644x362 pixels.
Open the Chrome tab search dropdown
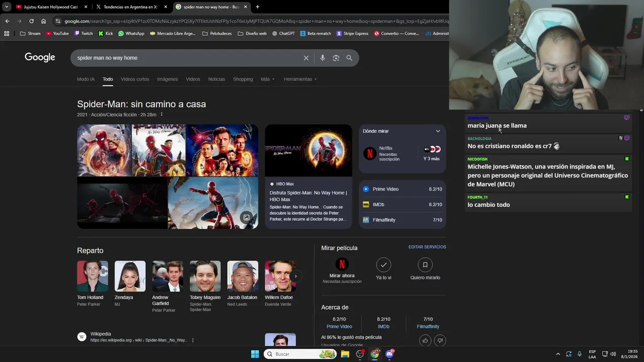click(x=7, y=7)
